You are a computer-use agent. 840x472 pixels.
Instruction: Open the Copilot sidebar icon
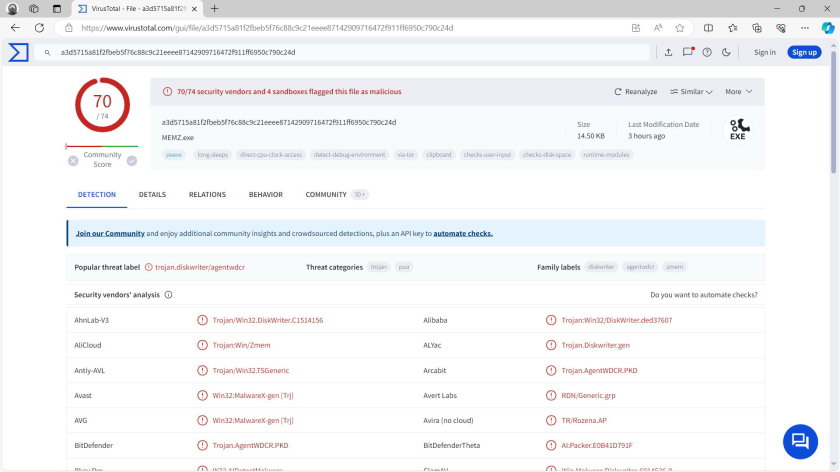(828, 28)
